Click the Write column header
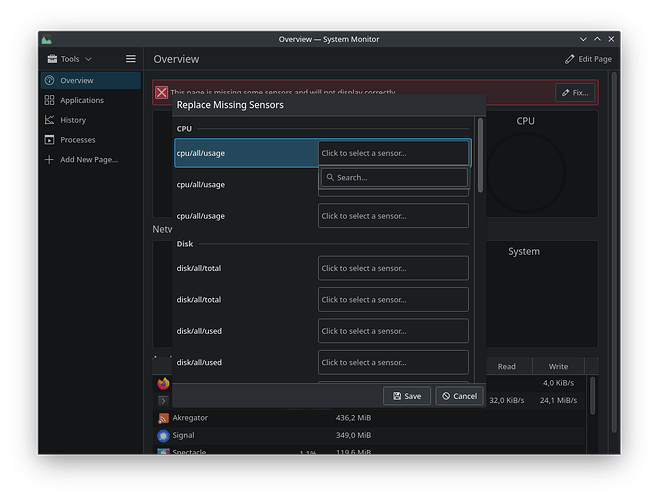Viewport: 658px width, 500px height. point(558,366)
